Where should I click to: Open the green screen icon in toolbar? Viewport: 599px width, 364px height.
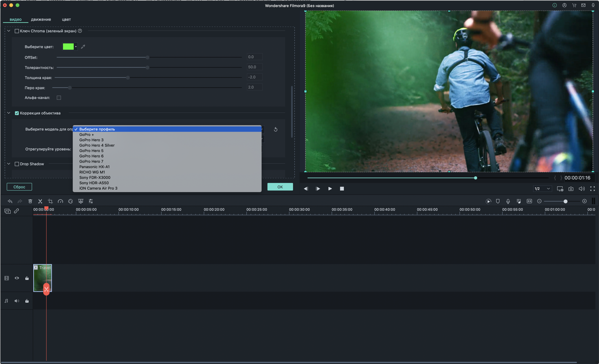[x=81, y=201]
